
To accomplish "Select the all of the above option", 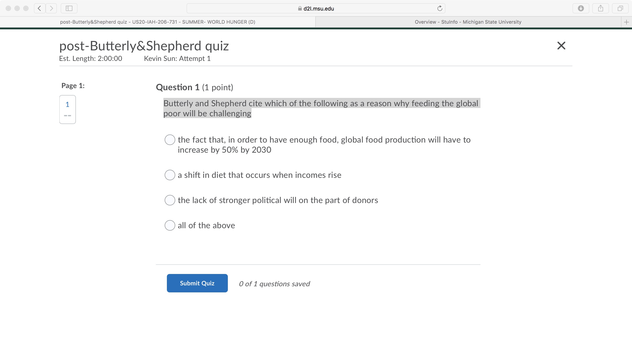I will click(170, 226).
